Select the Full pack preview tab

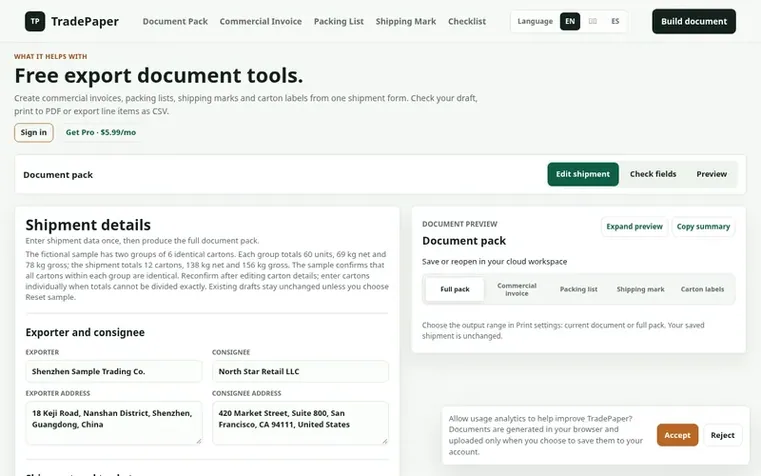[x=455, y=289]
